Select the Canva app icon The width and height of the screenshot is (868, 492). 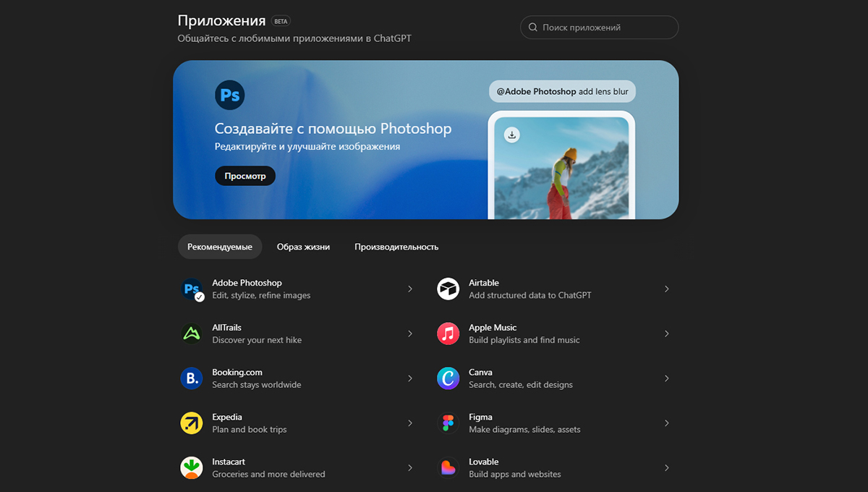click(x=448, y=378)
